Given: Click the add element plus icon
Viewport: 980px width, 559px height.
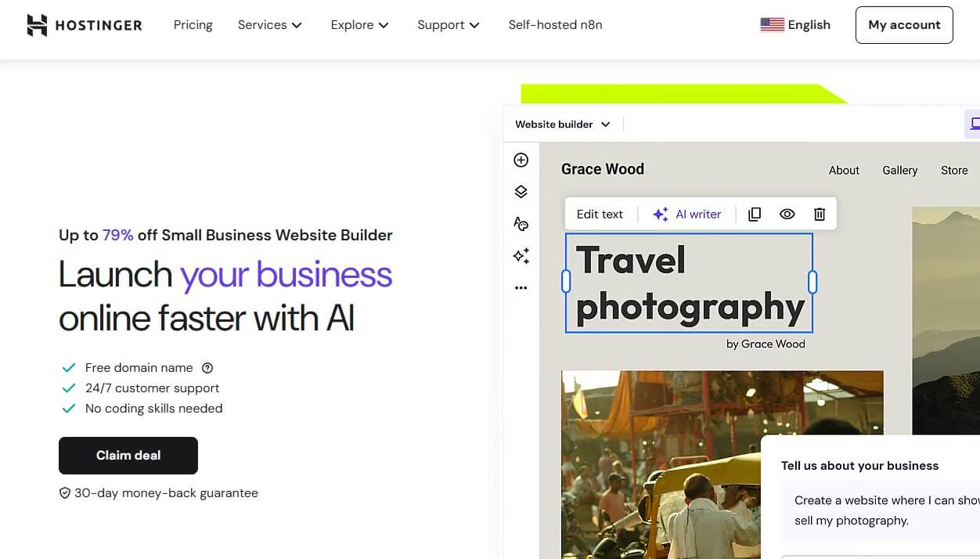Looking at the screenshot, I should [521, 160].
